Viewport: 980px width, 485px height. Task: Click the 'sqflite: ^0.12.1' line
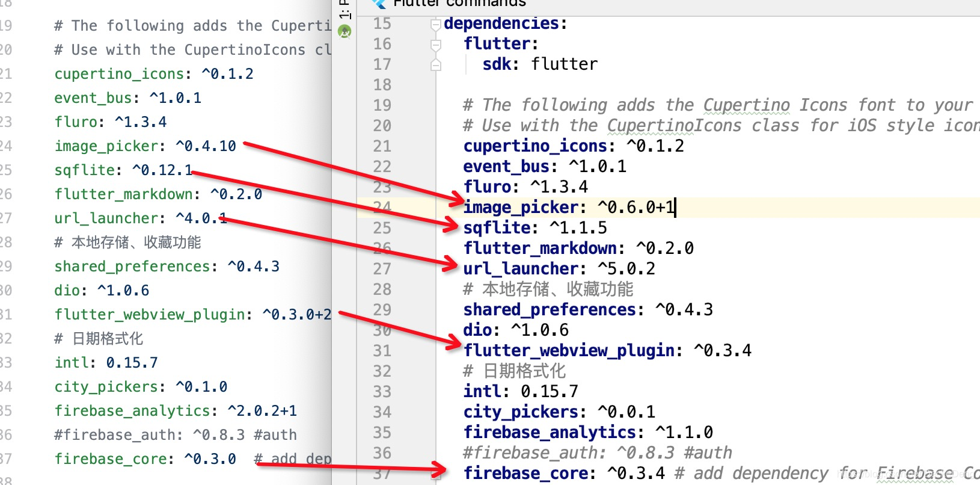[123, 170]
